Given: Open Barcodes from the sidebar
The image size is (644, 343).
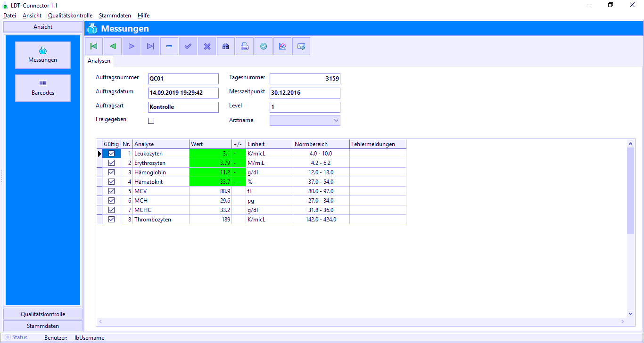Looking at the screenshot, I should coord(43,88).
